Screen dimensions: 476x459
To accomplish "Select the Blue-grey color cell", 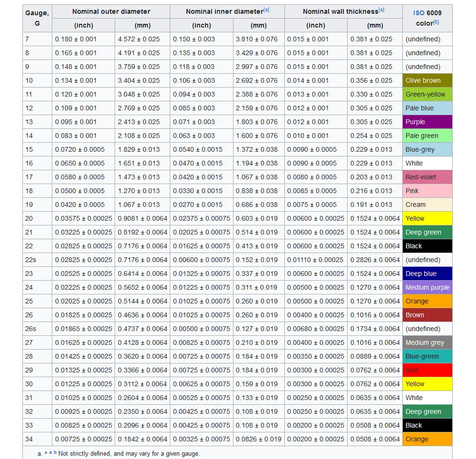I will (x=427, y=149).
